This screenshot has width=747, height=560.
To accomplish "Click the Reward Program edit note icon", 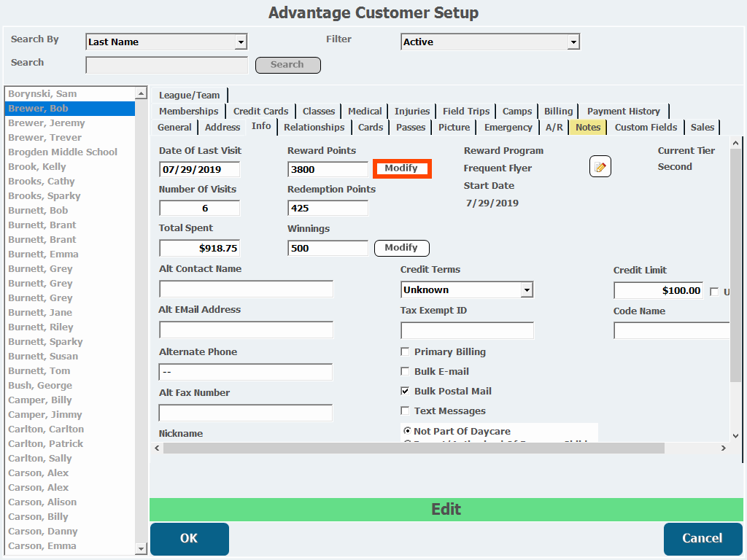I will pos(600,167).
